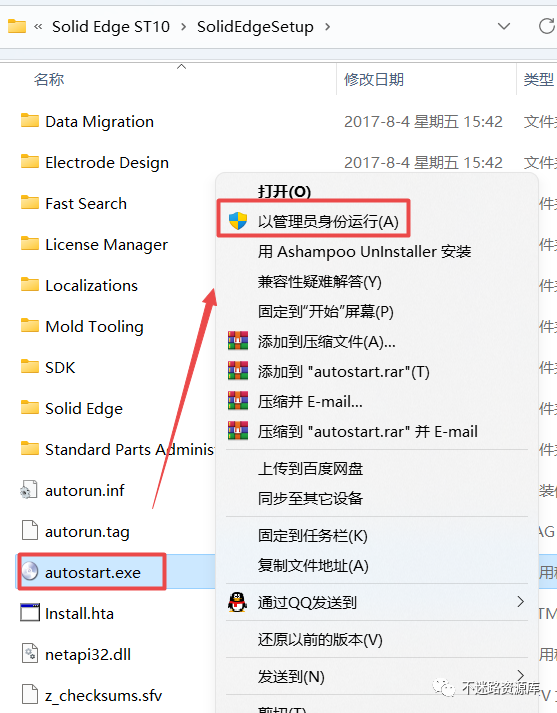Expand the 发送到(N) submenu arrow
The height and width of the screenshot is (713, 557).
click(521, 675)
